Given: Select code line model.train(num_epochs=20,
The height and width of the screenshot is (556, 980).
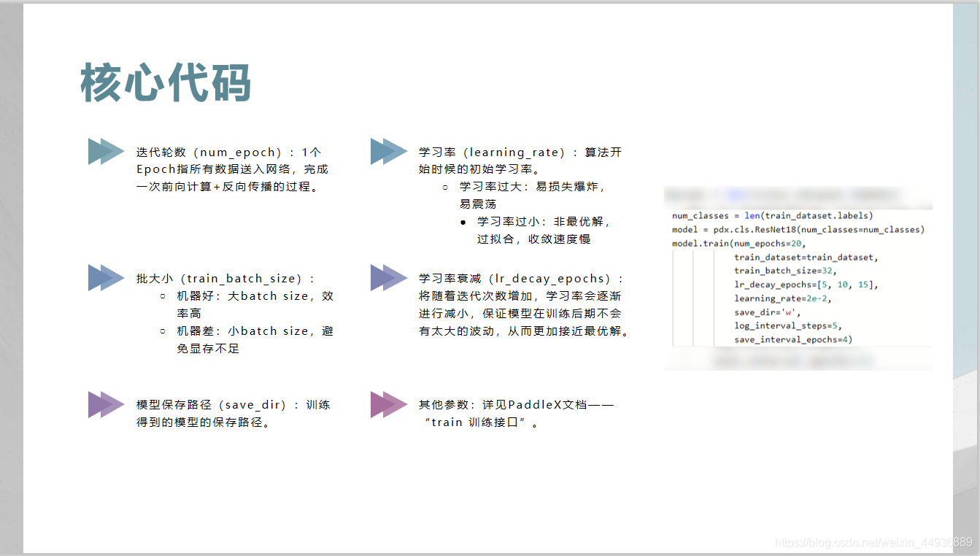Looking at the screenshot, I should pos(738,244).
